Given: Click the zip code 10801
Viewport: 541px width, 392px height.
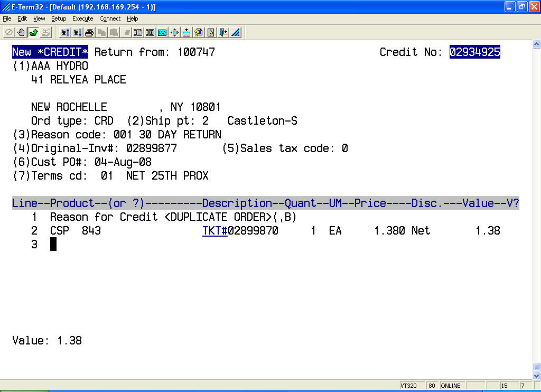Looking at the screenshot, I should click(206, 107).
